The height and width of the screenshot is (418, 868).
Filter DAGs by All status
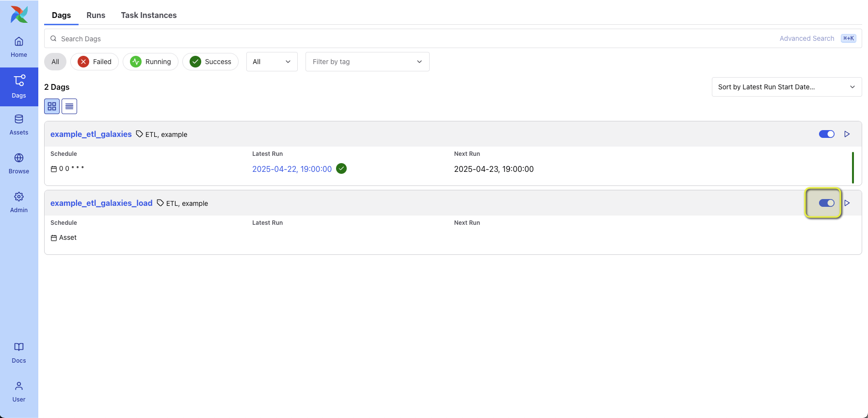click(x=55, y=62)
